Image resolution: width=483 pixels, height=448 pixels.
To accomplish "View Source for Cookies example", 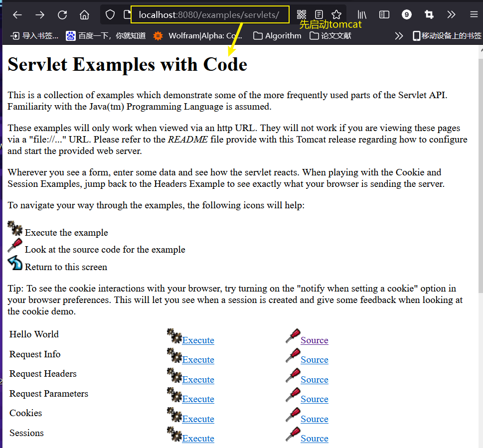I will click(x=314, y=419).
